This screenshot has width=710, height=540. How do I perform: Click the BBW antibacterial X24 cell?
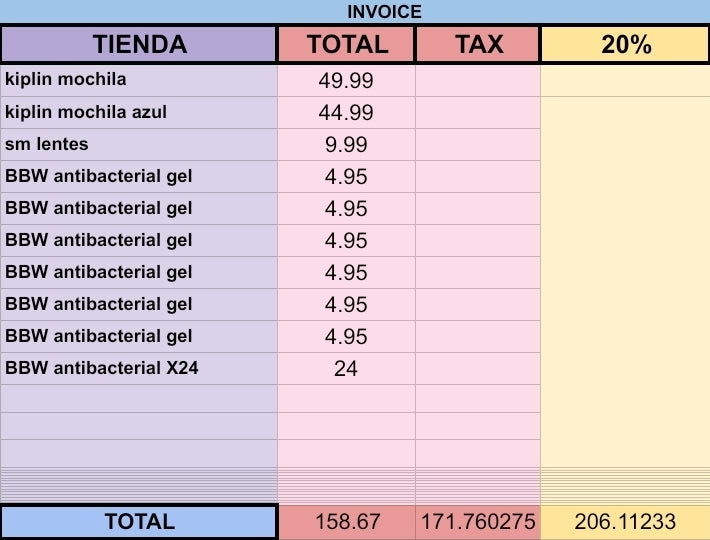click(139, 368)
